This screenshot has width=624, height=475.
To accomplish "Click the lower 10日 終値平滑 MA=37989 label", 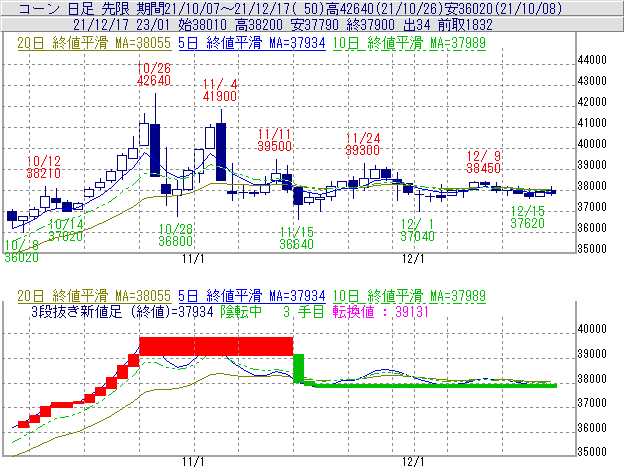I will 409,296.
